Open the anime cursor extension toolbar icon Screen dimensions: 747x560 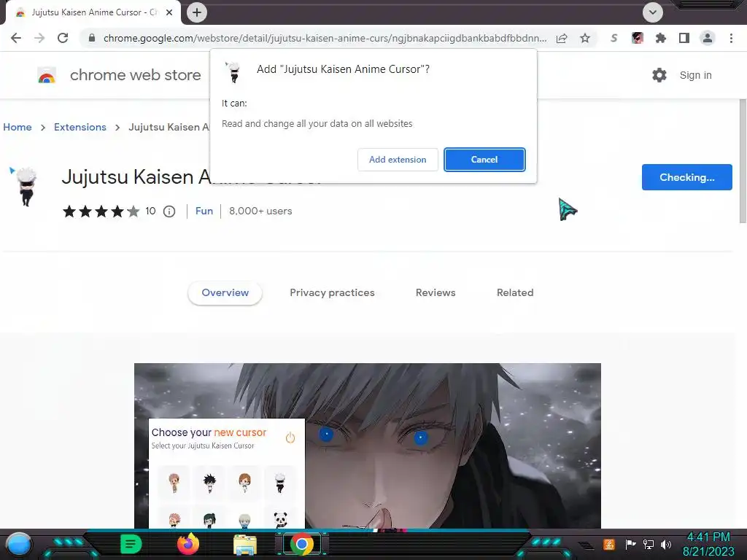[638, 38]
